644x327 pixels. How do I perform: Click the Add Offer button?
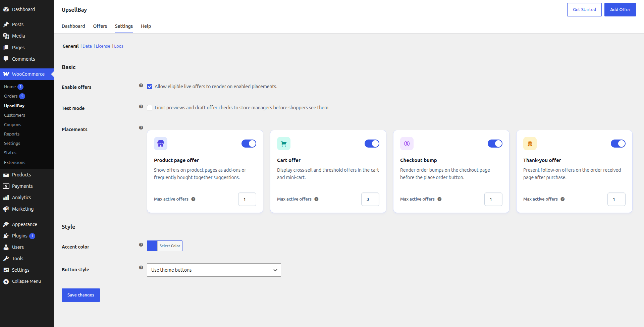tap(620, 10)
